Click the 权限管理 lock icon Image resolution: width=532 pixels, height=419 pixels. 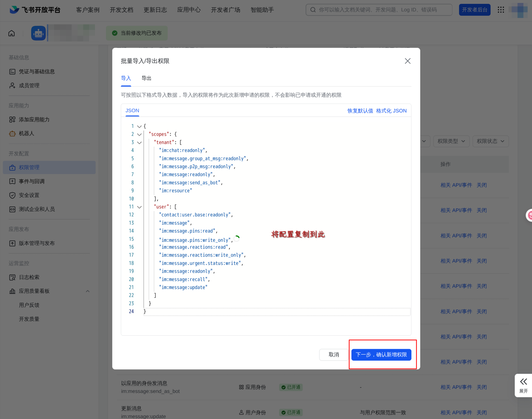(x=12, y=168)
